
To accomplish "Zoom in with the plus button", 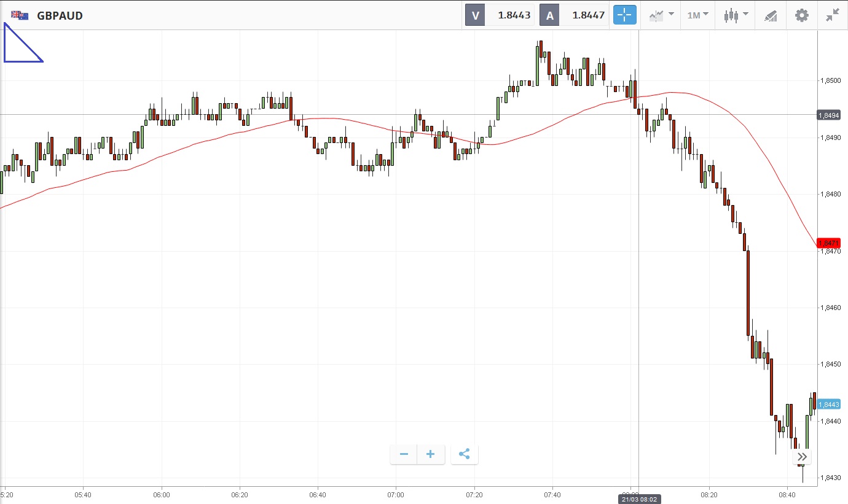I will pos(431,454).
